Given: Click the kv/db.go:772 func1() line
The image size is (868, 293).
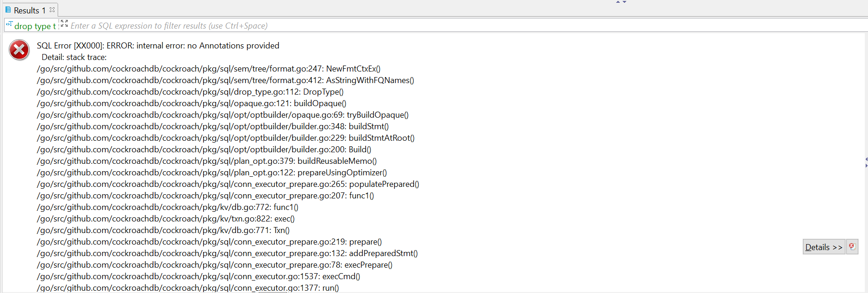Looking at the screenshot, I should point(167,207).
